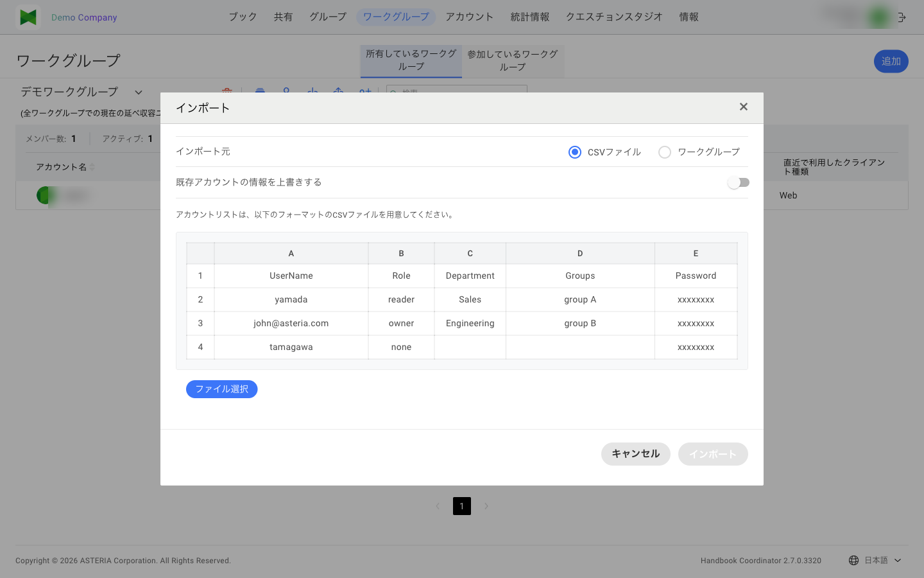
Task: Sort by アカウント名 column arrows
Action: pos(92,167)
